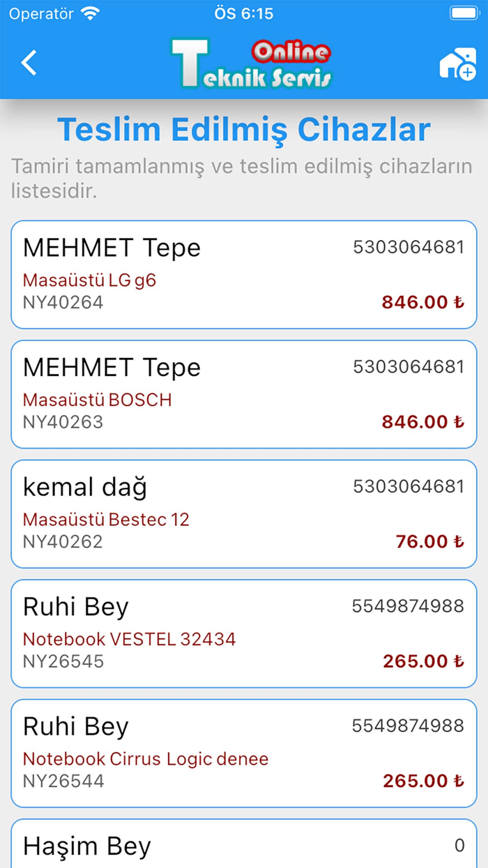Select the Operatör carrier label
The image size is (488, 868).
click(x=42, y=13)
